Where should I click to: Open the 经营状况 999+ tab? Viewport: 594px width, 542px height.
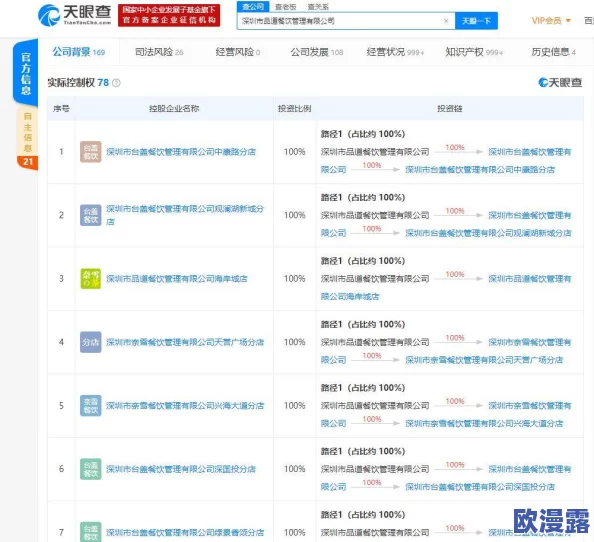[x=395, y=52]
